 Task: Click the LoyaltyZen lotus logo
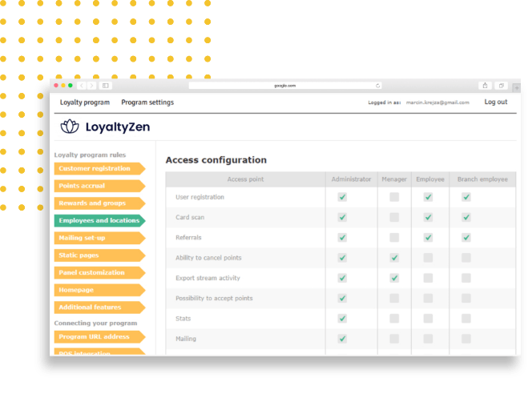[x=70, y=127]
